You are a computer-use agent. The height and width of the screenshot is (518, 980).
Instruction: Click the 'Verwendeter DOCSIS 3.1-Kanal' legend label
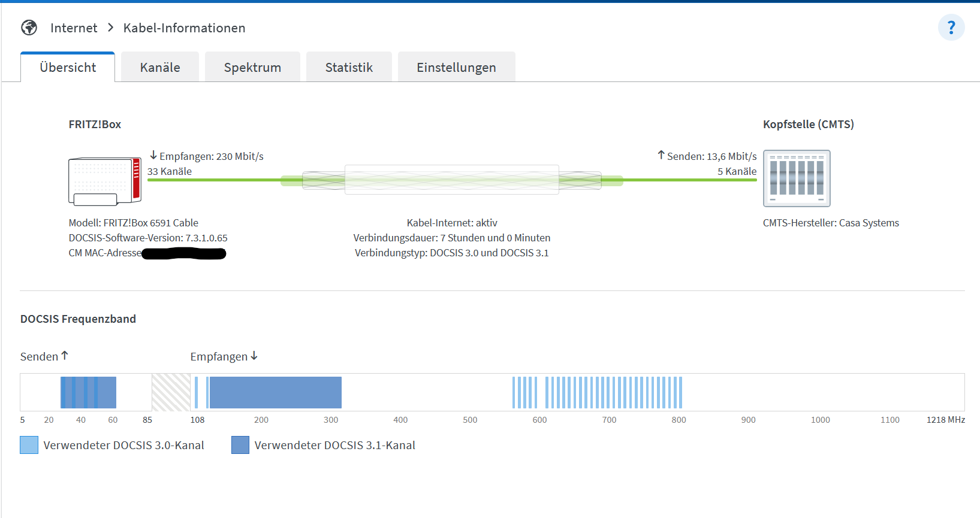coord(335,445)
